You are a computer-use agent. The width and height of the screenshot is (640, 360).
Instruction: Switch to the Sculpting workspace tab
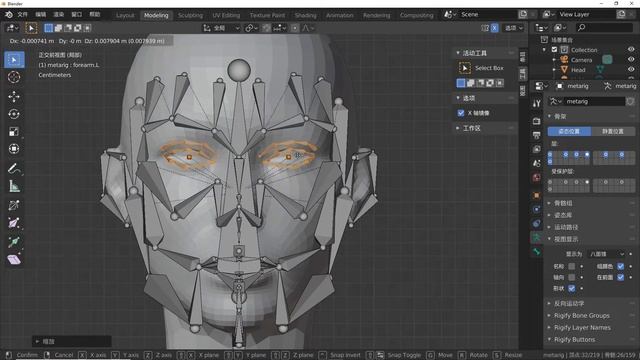pyautogui.click(x=190, y=15)
